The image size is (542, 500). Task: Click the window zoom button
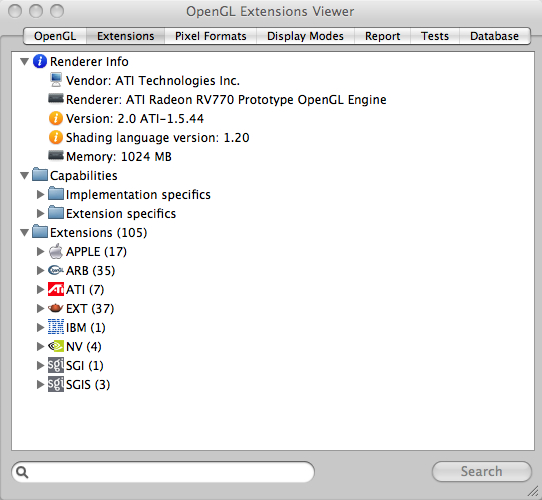click(57, 11)
